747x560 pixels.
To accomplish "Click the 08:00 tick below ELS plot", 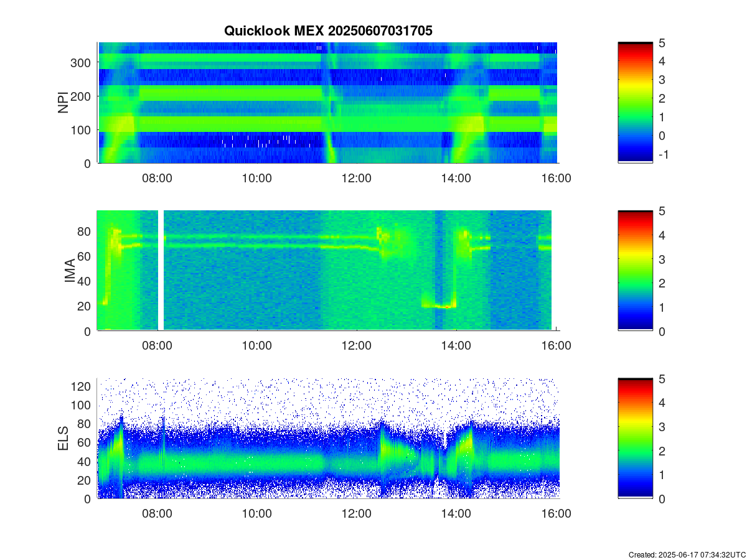I will tap(157, 513).
